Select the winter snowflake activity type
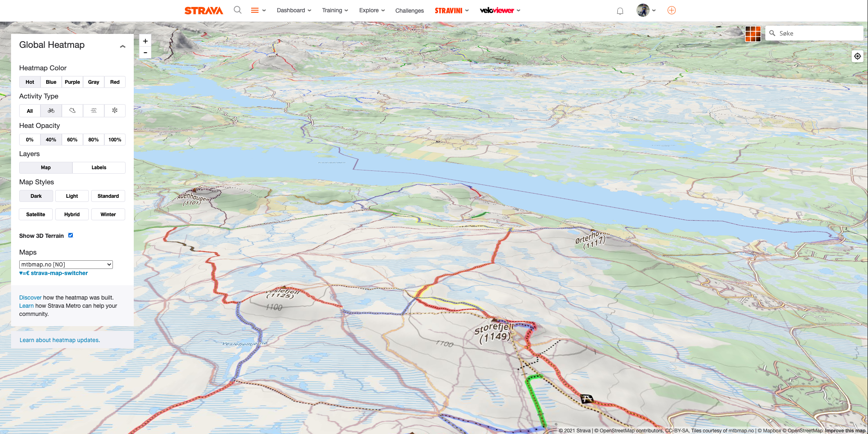The height and width of the screenshot is (434, 868). click(115, 111)
